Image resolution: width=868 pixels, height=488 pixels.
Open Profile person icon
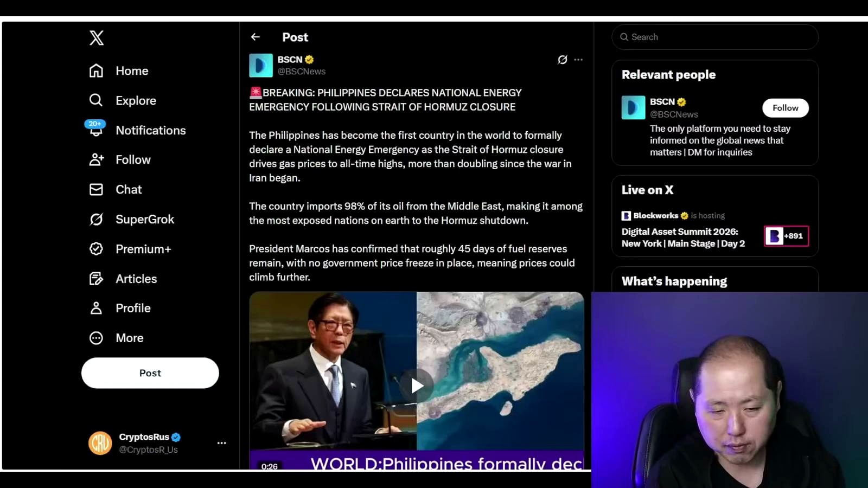[96, 308]
